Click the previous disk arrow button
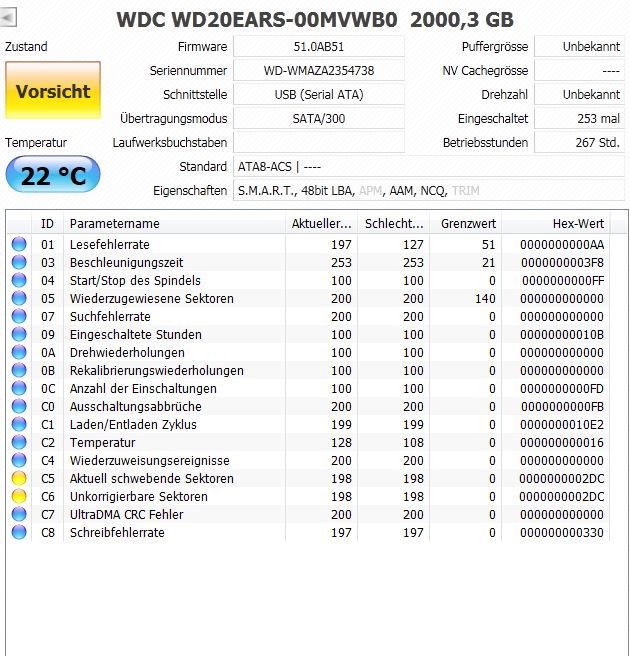The height and width of the screenshot is (656, 630). 8,18
